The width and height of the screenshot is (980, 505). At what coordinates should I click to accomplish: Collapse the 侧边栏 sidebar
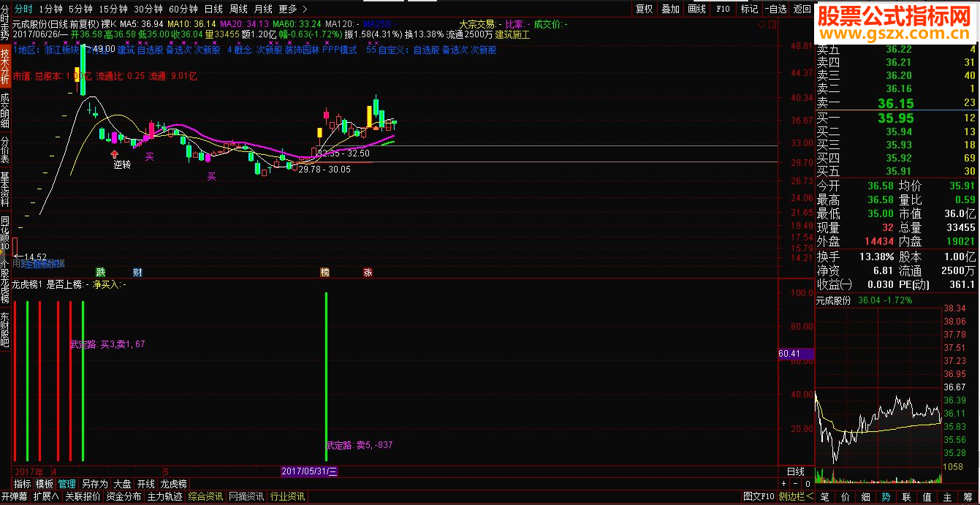[796, 497]
